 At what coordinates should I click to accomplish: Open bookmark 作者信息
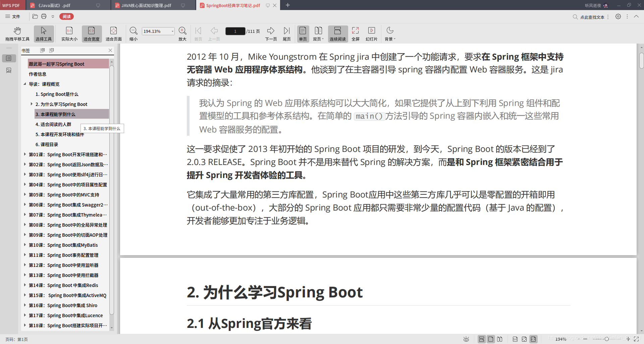point(38,74)
